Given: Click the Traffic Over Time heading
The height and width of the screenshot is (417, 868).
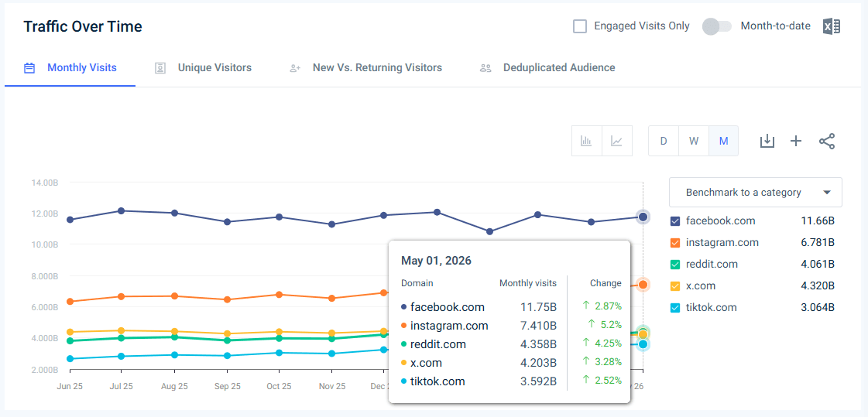Looking at the screenshot, I should tap(83, 26).
